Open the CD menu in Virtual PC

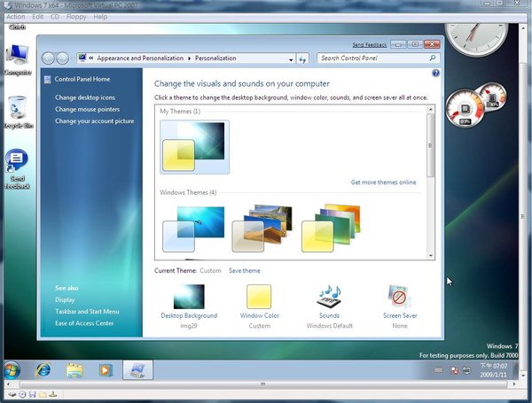(x=55, y=17)
